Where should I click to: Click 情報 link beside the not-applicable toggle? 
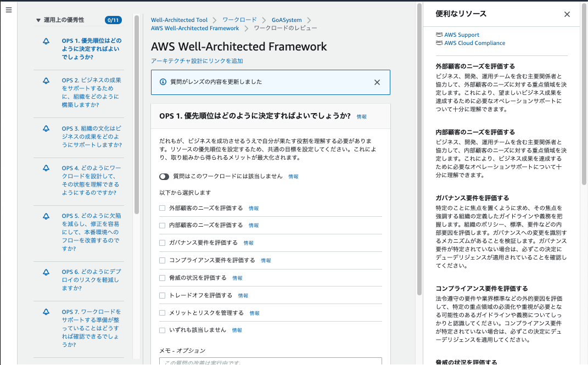(293, 177)
